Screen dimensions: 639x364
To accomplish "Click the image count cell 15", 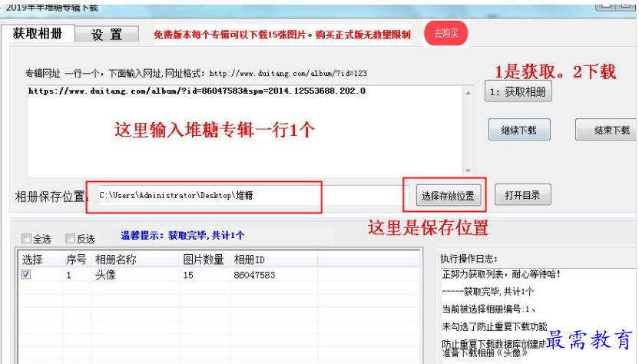I will tap(188, 275).
